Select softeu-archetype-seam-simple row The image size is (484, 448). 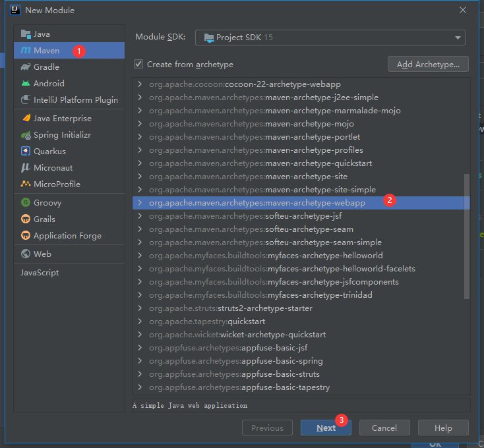pos(301,242)
